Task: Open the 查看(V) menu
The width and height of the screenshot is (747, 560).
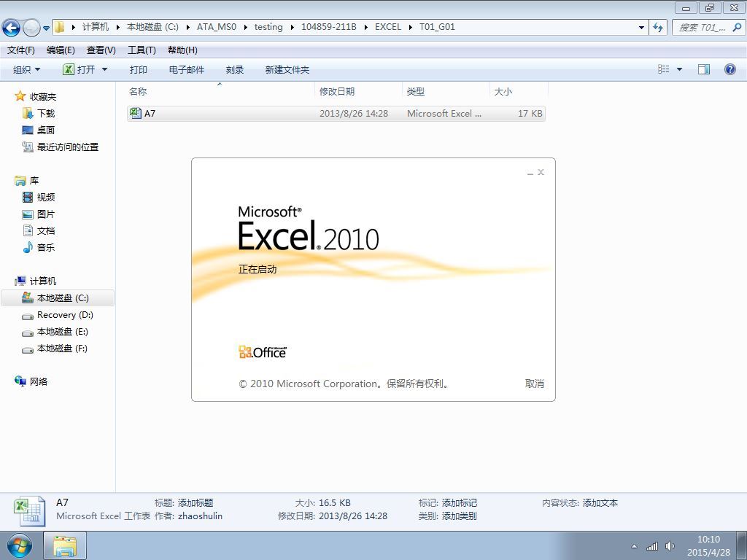Action: click(101, 50)
